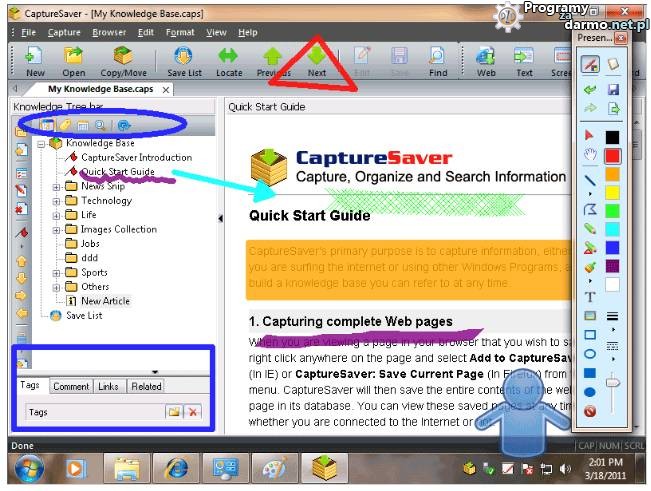This screenshot has width=651, height=491.
Task: Select the Save List tree item
Action: click(83, 315)
